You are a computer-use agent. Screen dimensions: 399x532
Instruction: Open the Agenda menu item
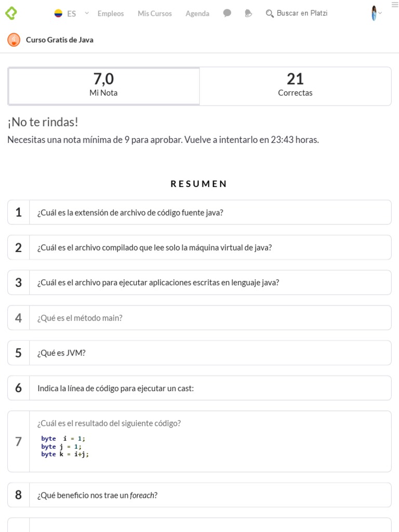point(197,14)
